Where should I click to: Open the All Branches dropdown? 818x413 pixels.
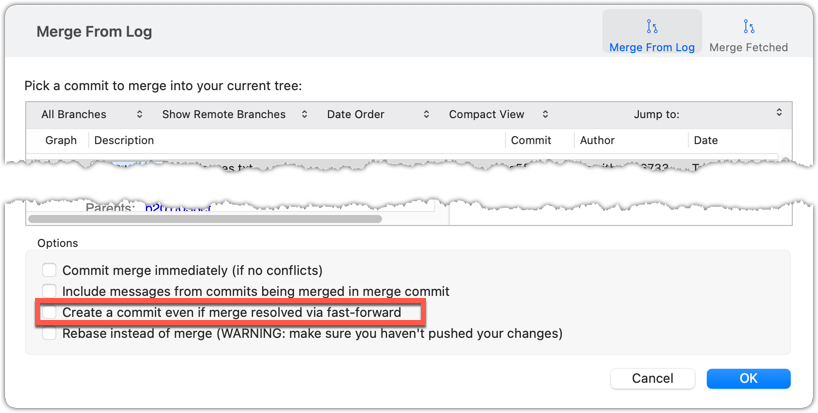pos(91,114)
